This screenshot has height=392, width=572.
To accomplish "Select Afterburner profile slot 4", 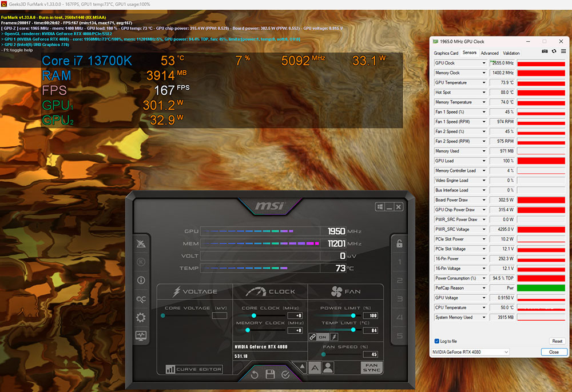I will click(400, 317).
